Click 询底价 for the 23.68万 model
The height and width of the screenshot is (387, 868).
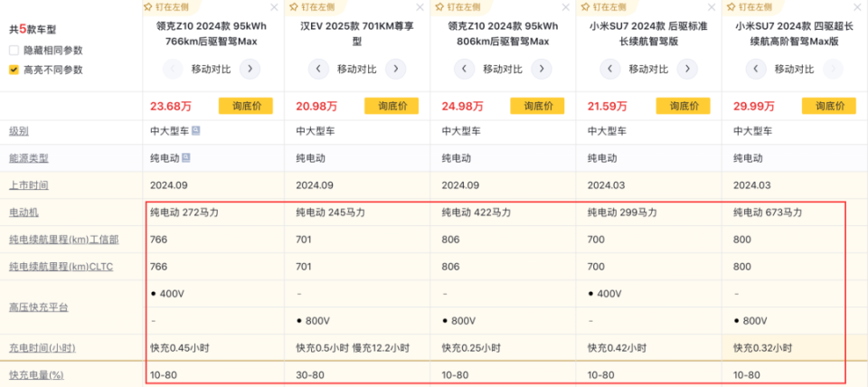pos(246,106)
